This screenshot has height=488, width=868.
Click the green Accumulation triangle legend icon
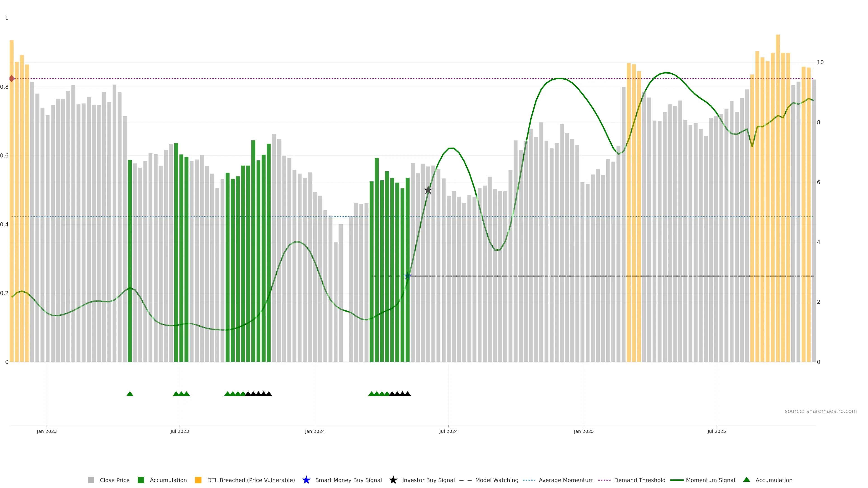(x=746, y=480)
